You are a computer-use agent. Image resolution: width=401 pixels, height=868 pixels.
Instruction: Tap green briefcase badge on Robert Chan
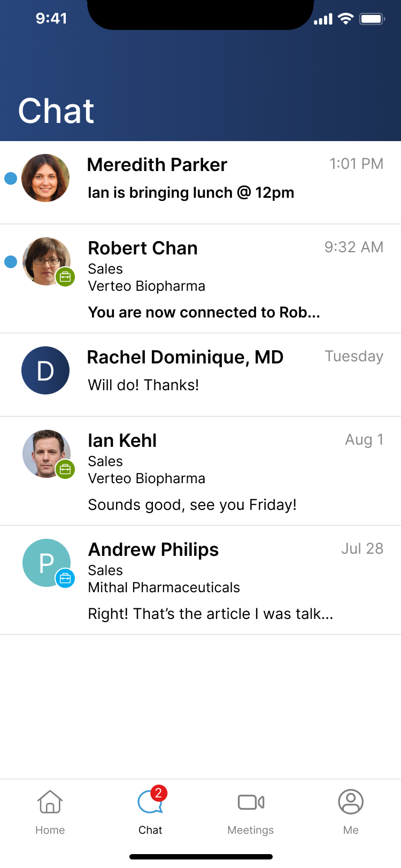pos(65,277)
